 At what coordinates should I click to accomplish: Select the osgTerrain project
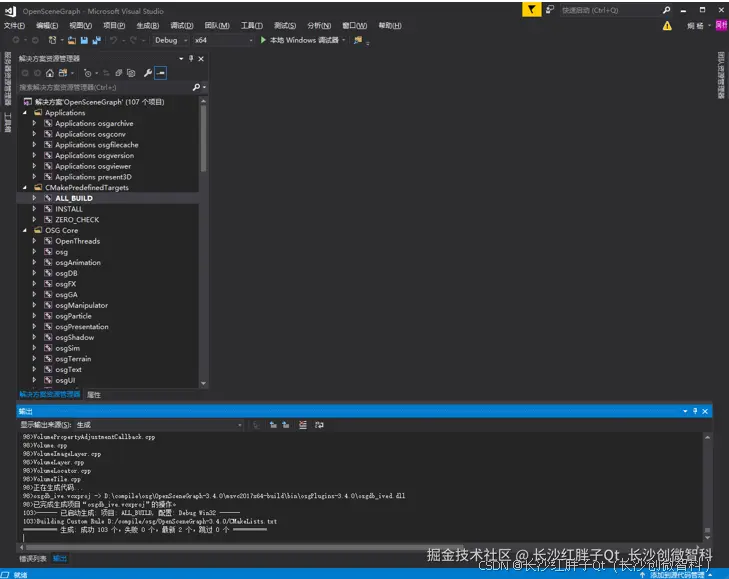(73, 359)
